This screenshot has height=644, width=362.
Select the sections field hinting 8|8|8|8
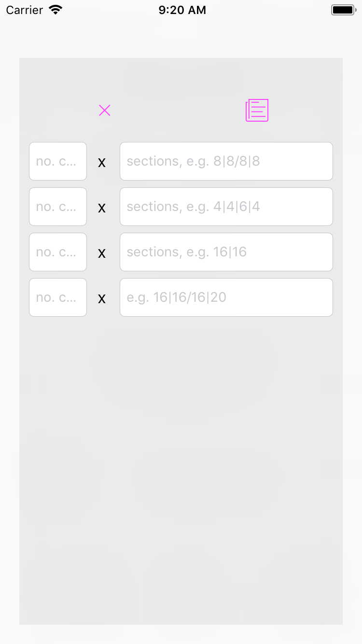[226, 161]
